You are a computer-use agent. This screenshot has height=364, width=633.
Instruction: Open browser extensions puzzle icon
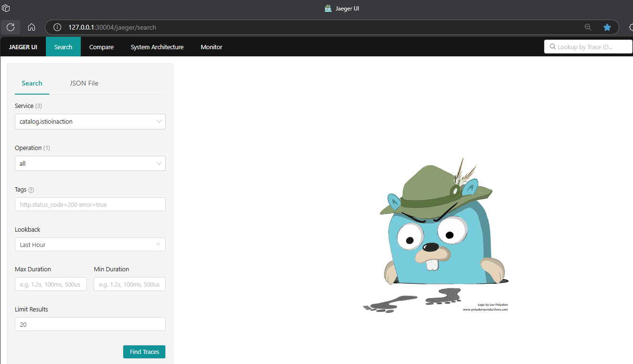coord(630,27)
